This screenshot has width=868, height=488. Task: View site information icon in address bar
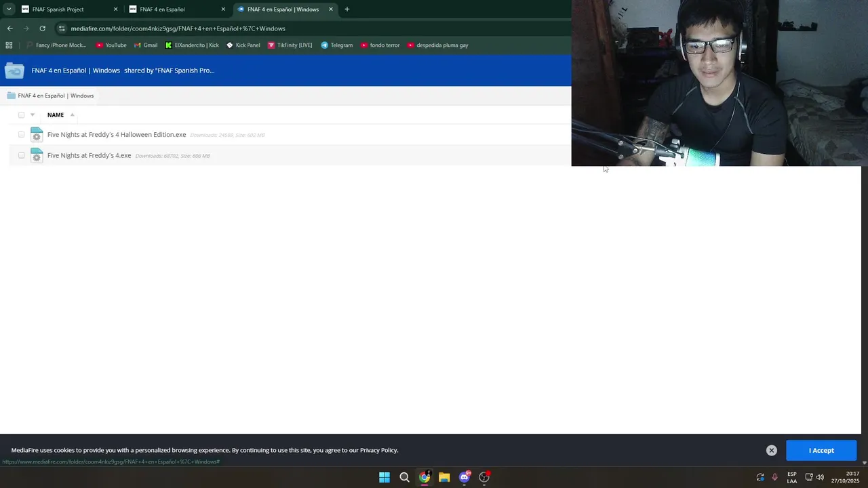click(x=62, y=28)
